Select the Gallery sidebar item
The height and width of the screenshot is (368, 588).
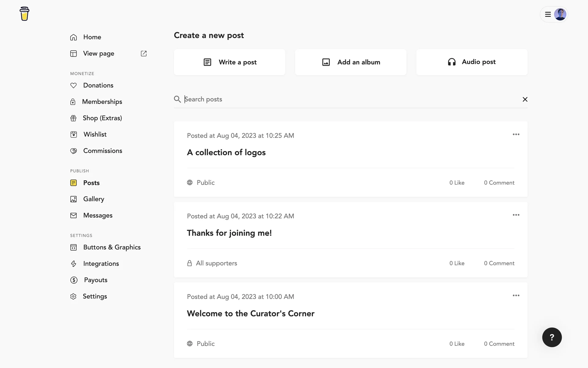tap(93, 199)
